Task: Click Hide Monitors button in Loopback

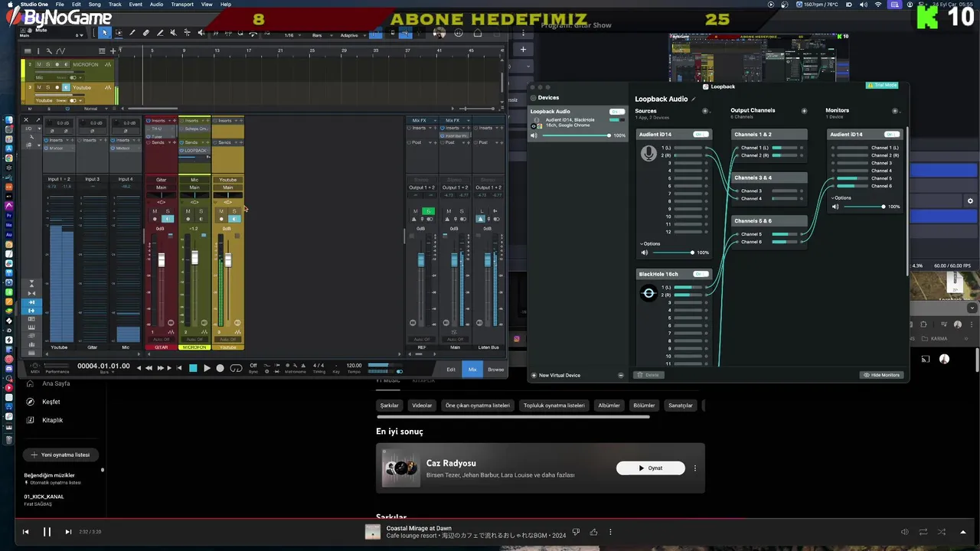Action: point(881,375)
